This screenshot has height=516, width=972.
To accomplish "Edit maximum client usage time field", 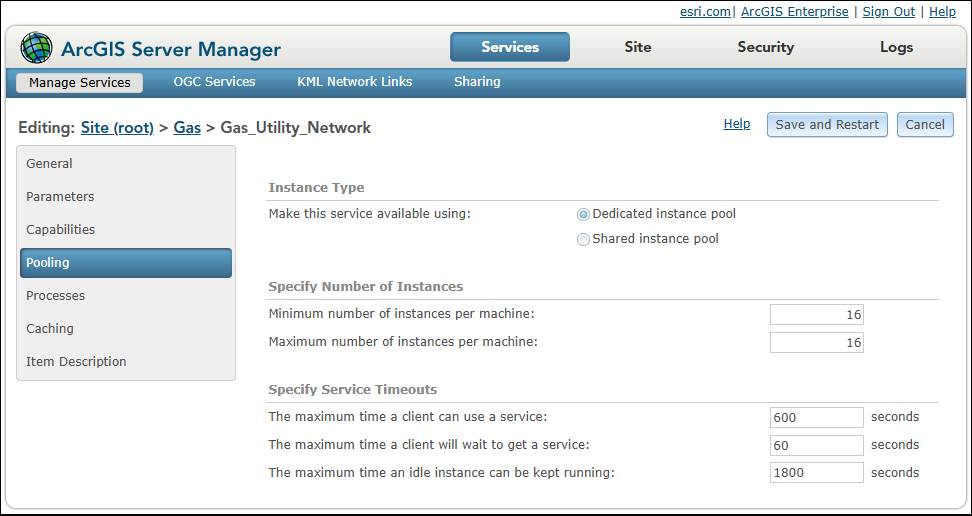I will (816, 417).
